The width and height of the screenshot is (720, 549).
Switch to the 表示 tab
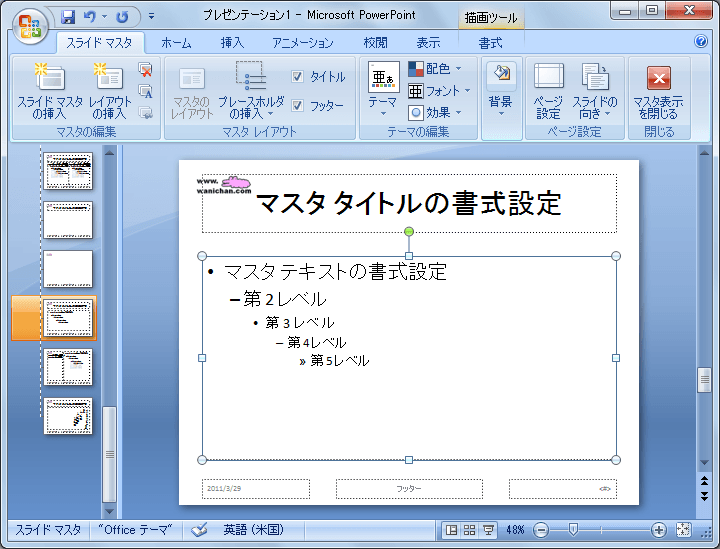pyautogui.click(x=428, y=43)
